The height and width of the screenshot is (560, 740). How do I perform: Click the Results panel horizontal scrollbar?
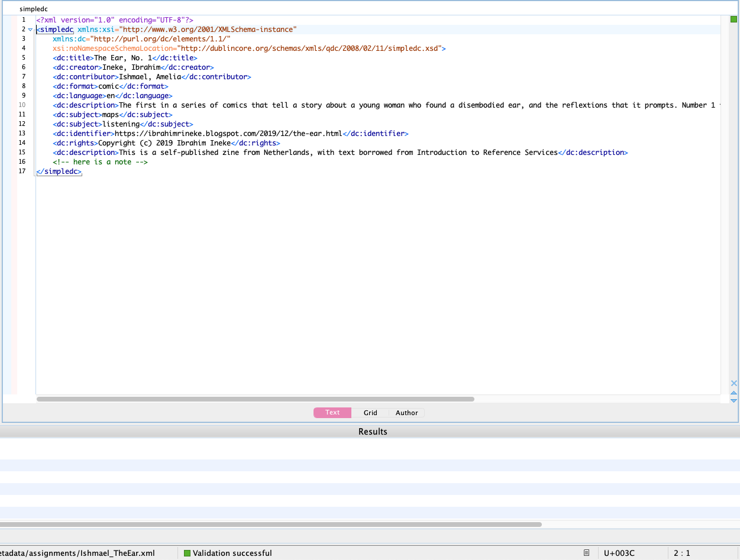point(270,524)
